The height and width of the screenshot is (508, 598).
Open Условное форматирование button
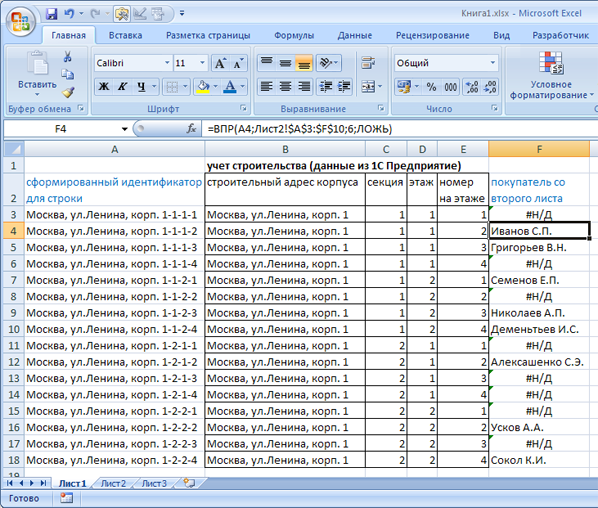[551, 76]
